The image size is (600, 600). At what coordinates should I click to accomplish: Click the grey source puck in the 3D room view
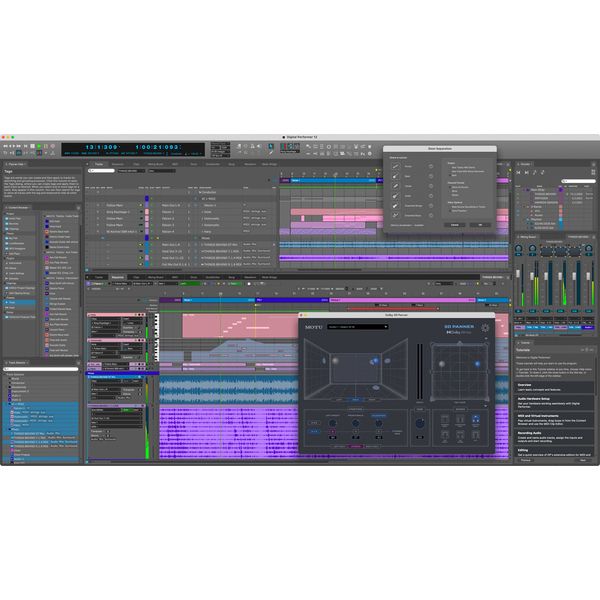[x=335, y=361]
